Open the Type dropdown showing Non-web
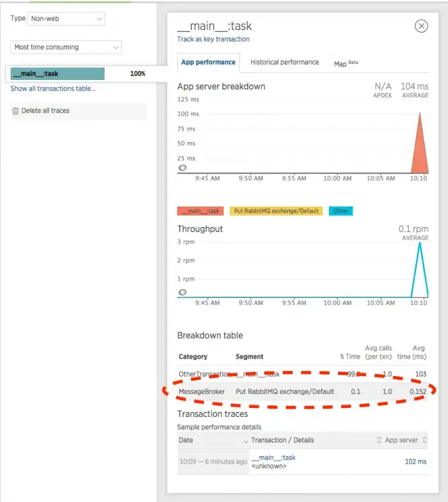The height and width of the screenshot is (502, 448). 66,19
